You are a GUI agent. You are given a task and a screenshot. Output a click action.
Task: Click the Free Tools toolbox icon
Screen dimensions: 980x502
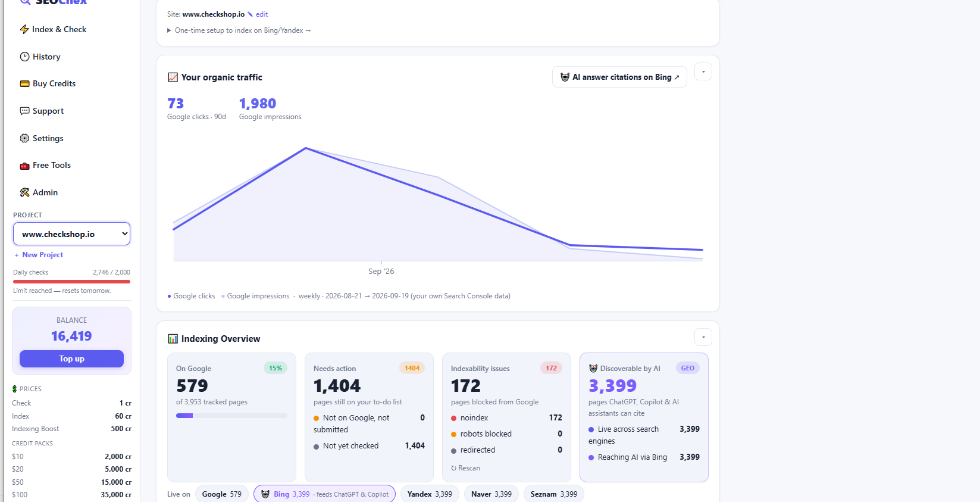tap(24, 166)
